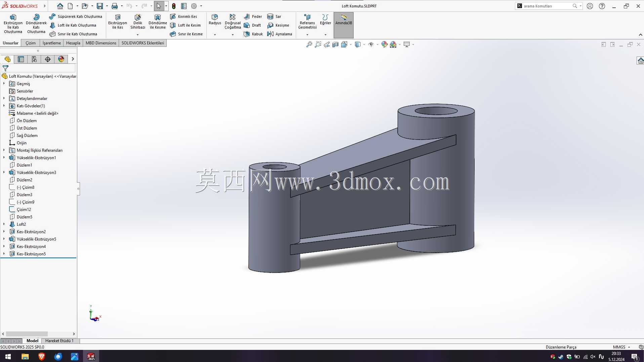
Task: Activate Kabuk shell tool
Action: (253, 34)
